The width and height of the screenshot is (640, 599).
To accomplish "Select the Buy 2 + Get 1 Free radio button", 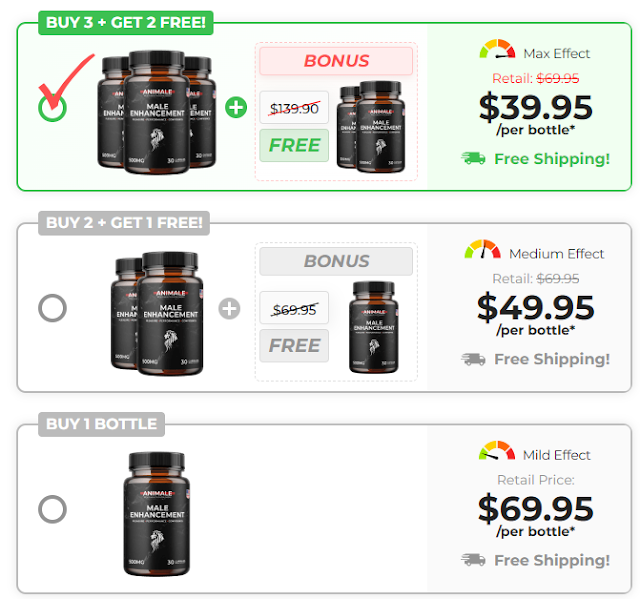I will click(52, 308).
